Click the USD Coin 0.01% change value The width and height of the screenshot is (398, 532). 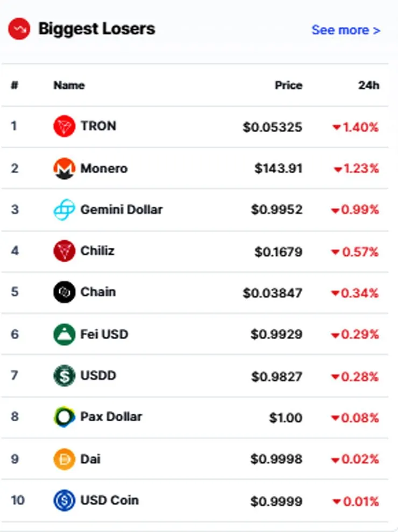(356, 501)
